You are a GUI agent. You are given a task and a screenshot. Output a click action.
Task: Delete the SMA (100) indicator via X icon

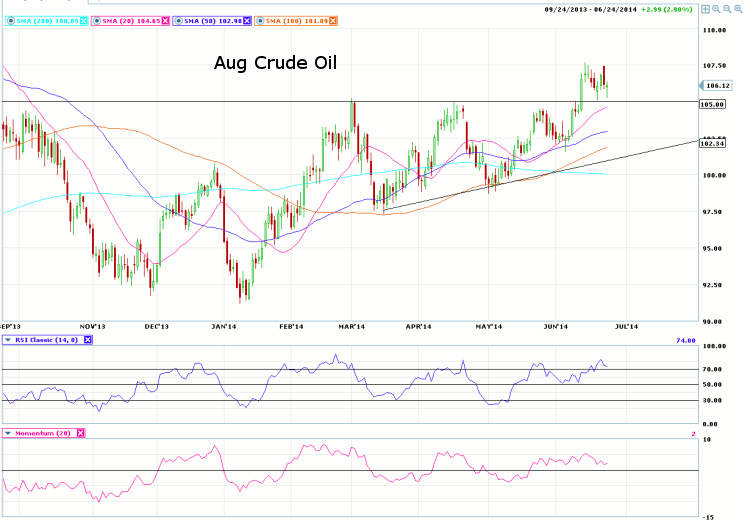click(x=333, y=19)
